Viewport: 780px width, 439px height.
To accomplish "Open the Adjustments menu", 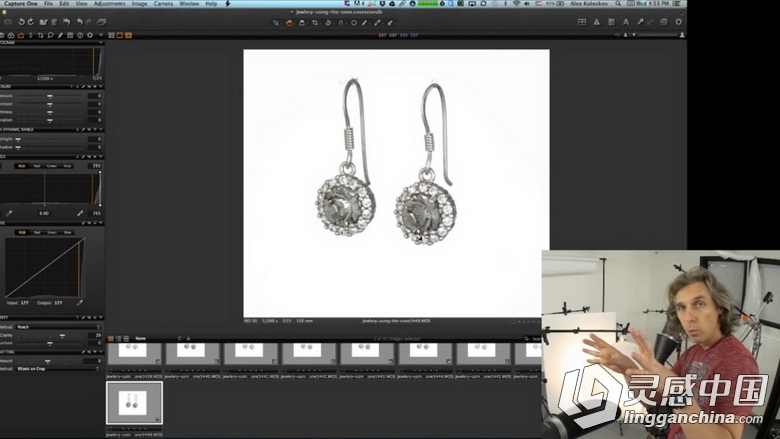I will pos(109,3).
